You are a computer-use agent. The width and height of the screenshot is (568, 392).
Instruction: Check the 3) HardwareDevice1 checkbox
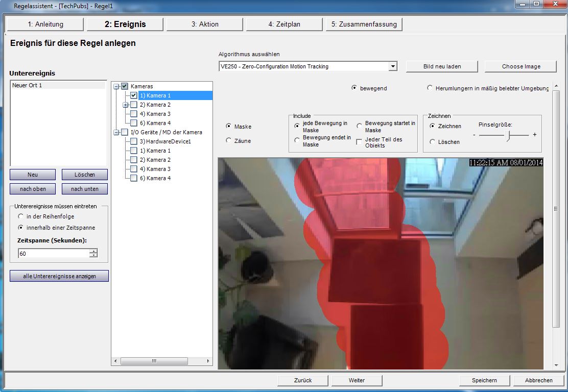tap(134, 141)
